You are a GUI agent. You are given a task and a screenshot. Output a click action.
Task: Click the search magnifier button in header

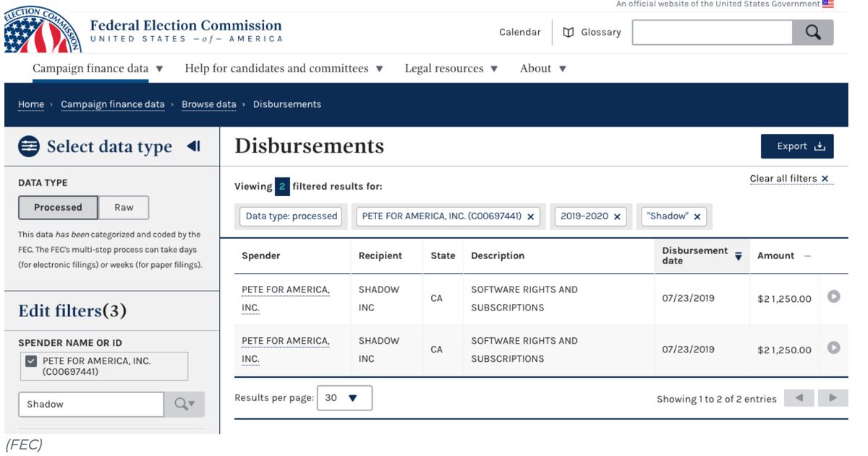click(813, 33)
